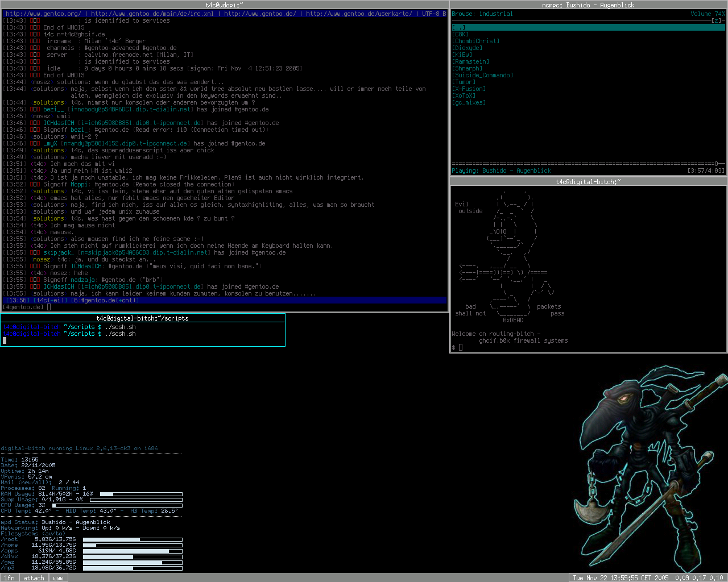Select the [gc_mixes] folder in ncmpc
The height and width of the screenshot is (582, 728).
click(469, 102)
